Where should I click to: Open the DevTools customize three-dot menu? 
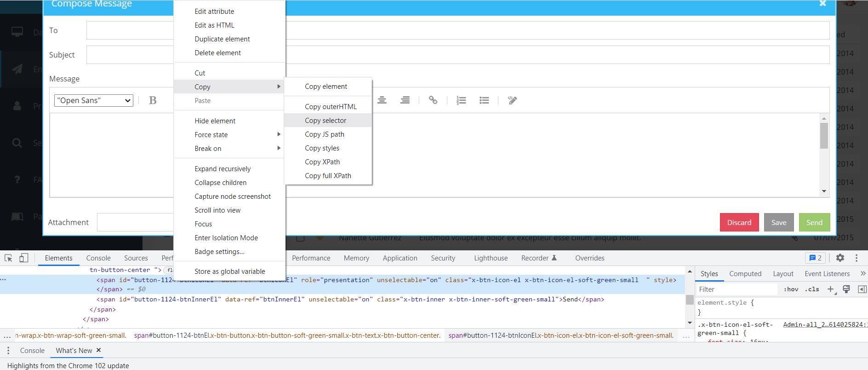[857, 258]
